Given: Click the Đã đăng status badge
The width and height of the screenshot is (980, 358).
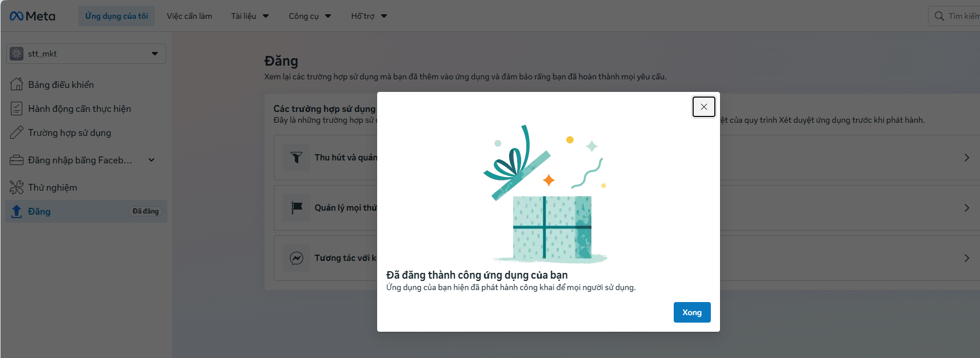Looking at the screenshot, I should pos(146,211).
